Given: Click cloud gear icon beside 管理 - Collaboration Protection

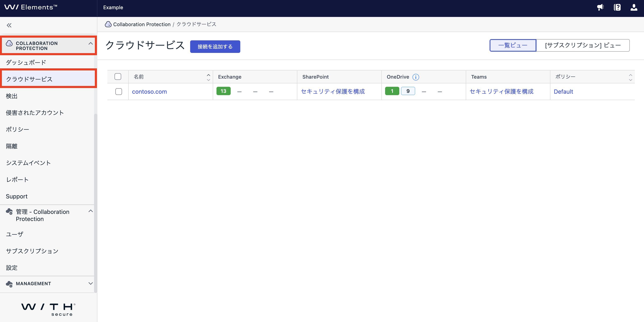Looking at the screenshot, I should (9, 212).
